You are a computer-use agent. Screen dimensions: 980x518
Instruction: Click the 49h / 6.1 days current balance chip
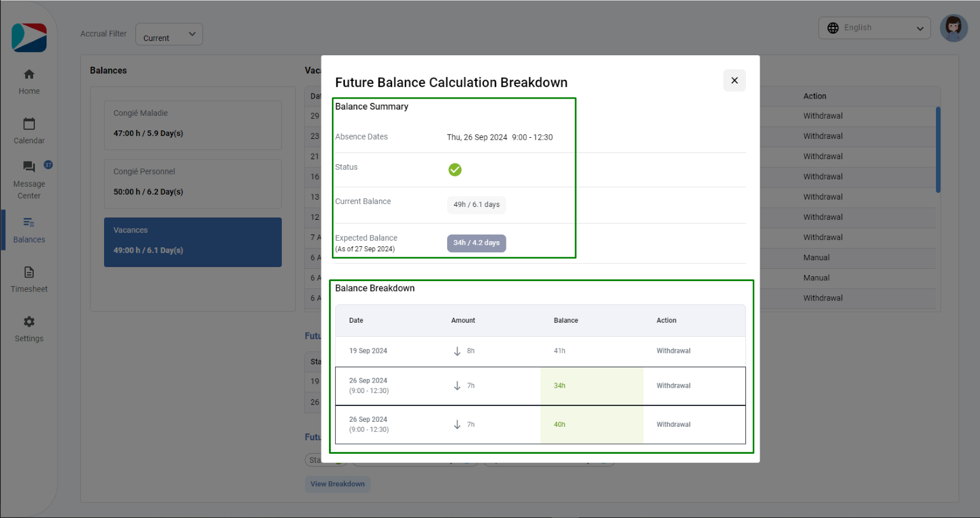[477, 205]
